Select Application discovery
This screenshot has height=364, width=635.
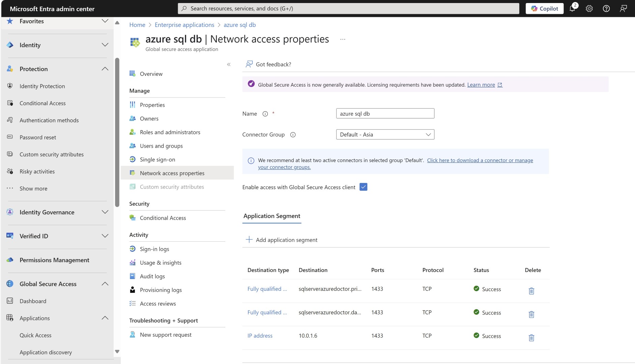point(46,353)
